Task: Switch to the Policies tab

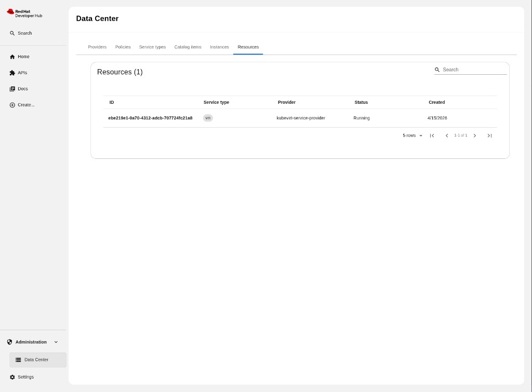Action: pos(123,47)
